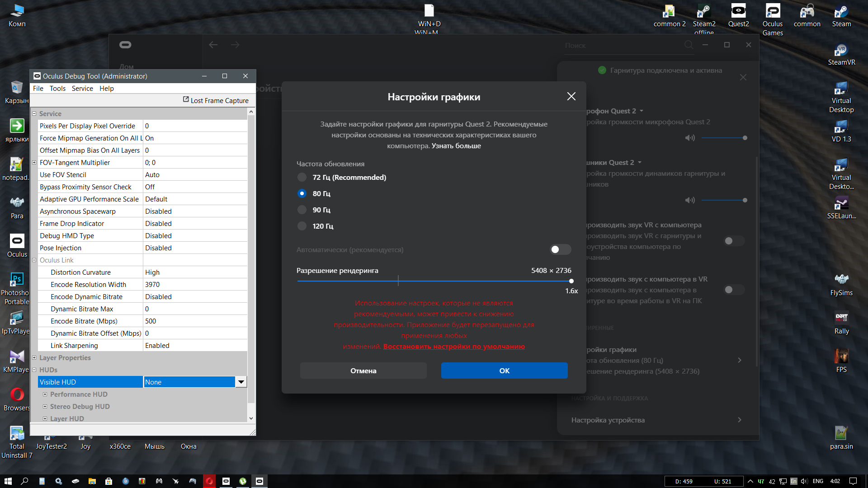Select the 72 Гц refresh rate

(302, 178)
